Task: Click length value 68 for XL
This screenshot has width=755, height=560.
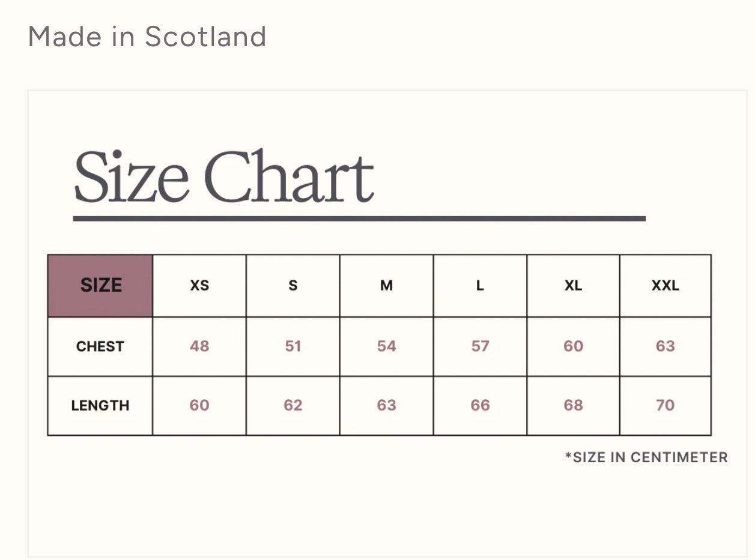Action: (574, 406)
